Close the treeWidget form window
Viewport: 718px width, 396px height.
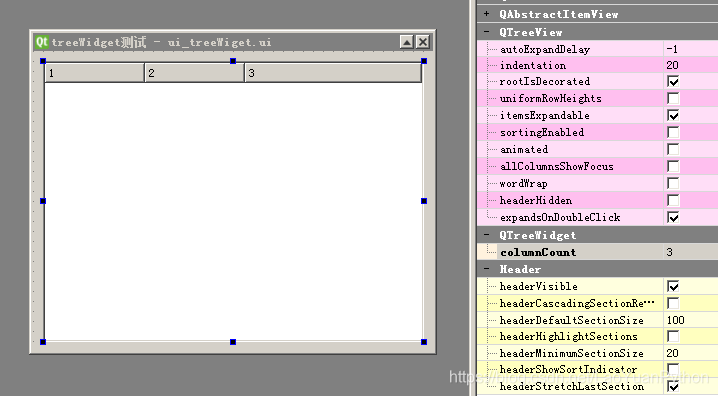423,42
